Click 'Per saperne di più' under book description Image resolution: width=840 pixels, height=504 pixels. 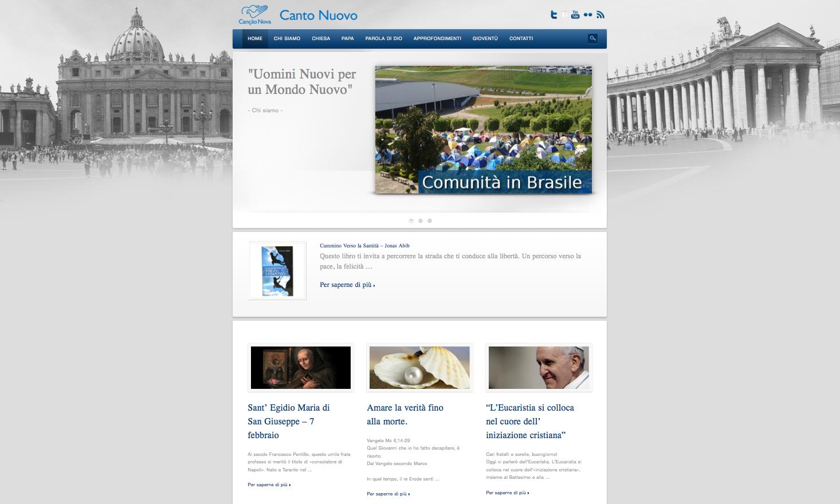[347, 285]
